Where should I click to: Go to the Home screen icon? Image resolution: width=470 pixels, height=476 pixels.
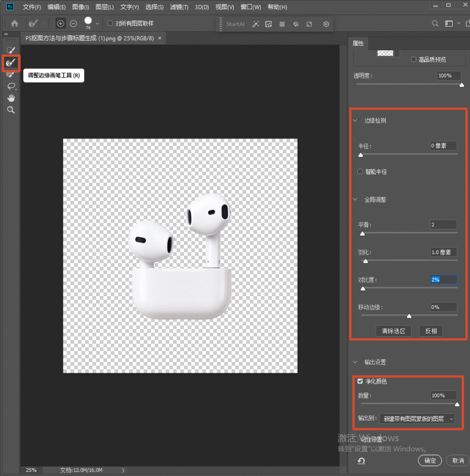coord(14,23)
